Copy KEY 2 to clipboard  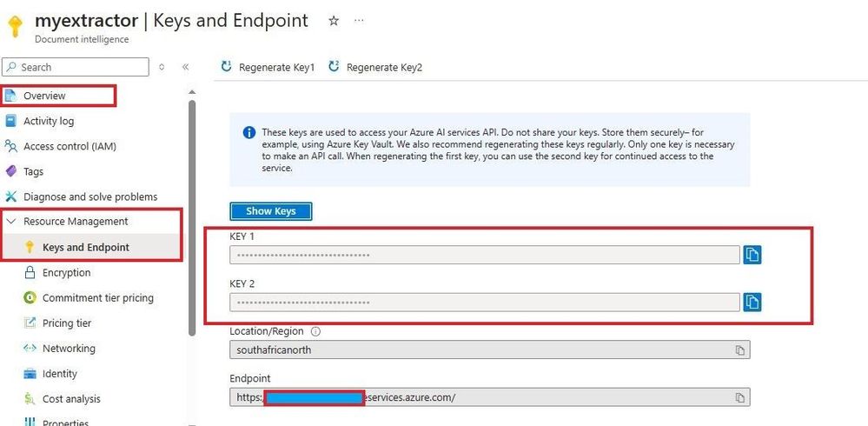point(752,302)
